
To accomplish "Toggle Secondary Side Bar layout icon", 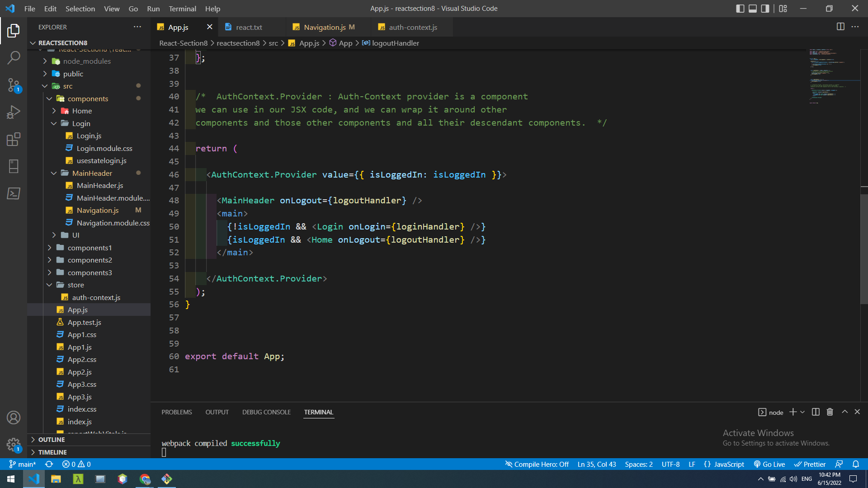I will [765, 9].
